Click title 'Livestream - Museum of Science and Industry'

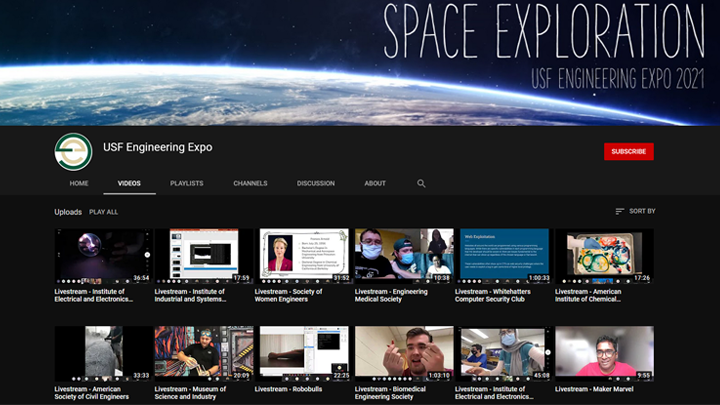(190, 393)
